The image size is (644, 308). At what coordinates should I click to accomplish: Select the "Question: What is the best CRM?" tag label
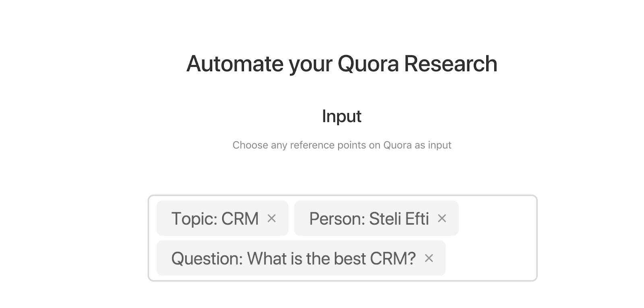point(293,259)
